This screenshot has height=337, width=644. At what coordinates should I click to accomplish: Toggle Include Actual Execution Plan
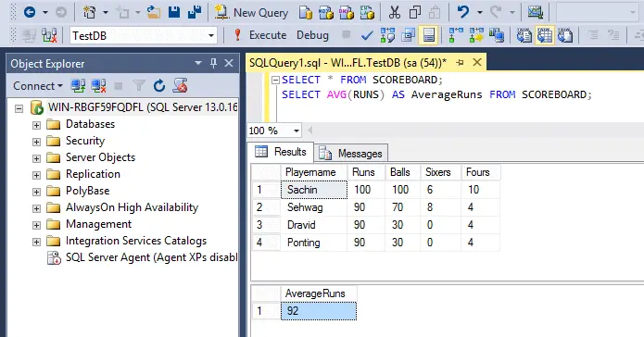tap(456, 36)
